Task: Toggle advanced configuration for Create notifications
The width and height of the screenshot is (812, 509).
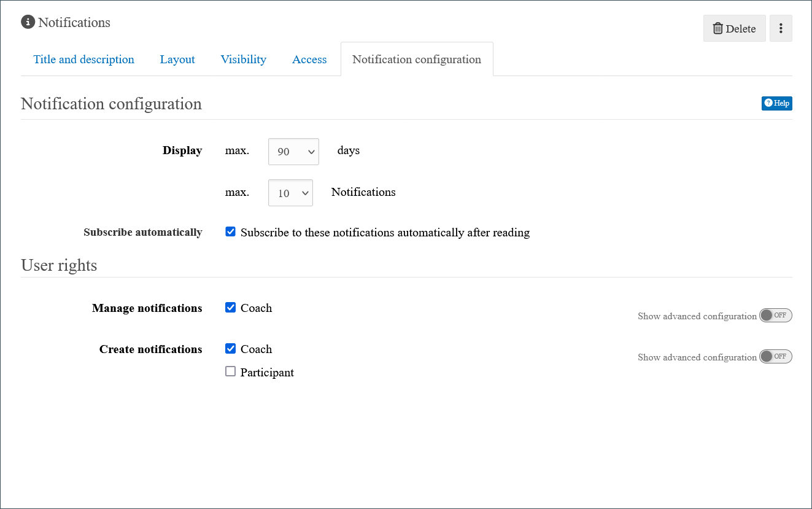Action: point(776,357)
